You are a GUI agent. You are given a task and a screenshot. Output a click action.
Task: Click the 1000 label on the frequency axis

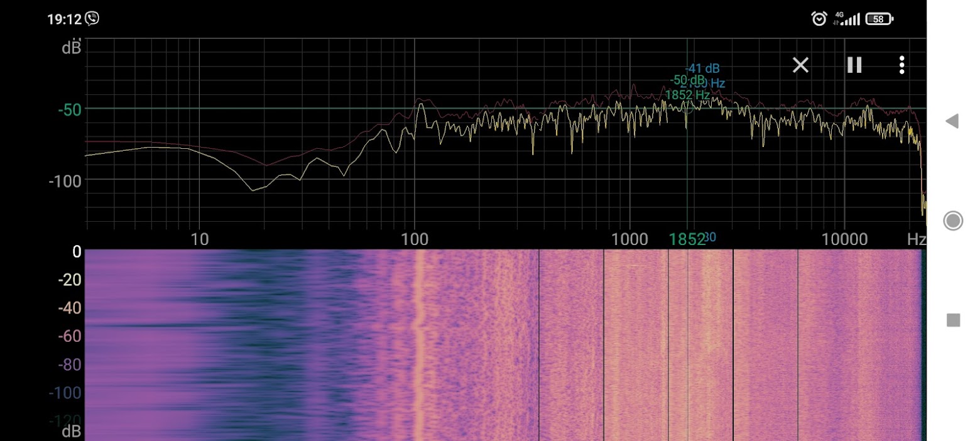(x=629, y=239)
